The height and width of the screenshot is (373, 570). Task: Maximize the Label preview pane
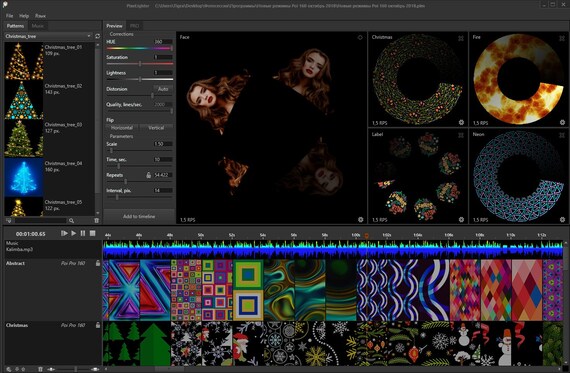click(x=461, y=135)
